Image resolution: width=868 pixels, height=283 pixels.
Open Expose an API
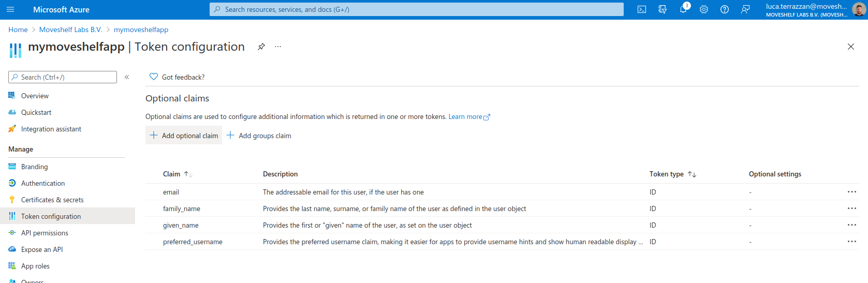pos(42,249)
